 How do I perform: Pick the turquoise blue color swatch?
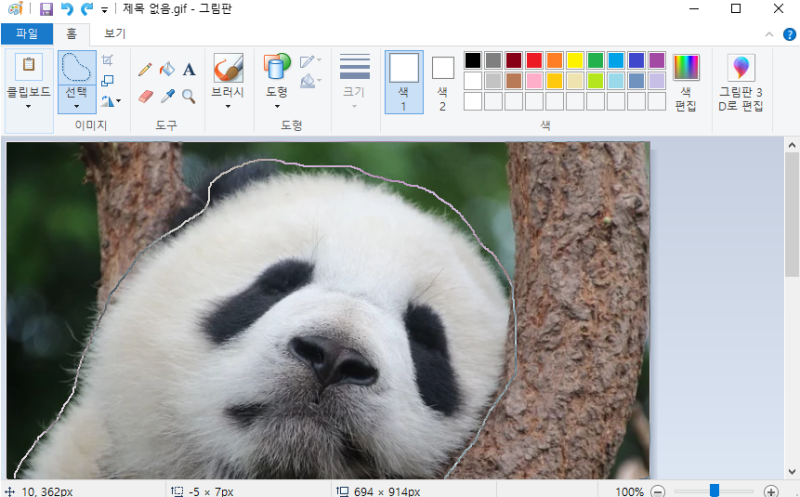click(616, 60)
